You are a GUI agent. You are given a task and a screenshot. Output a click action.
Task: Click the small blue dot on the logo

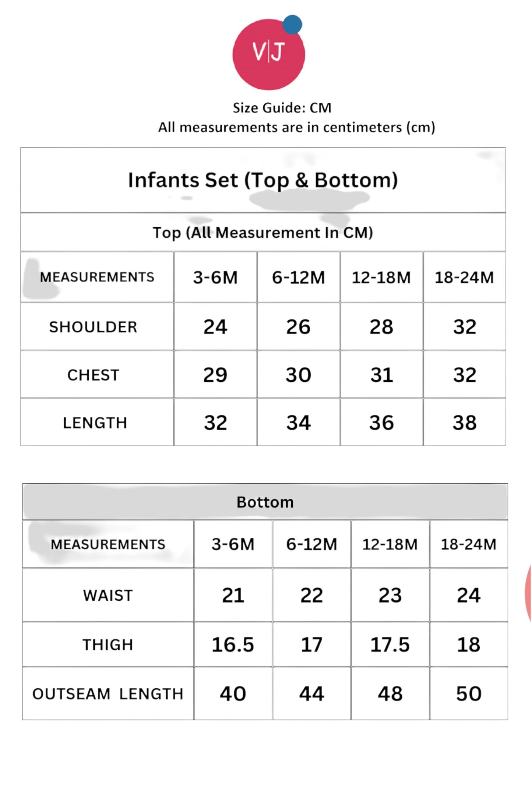coord(292,25)
